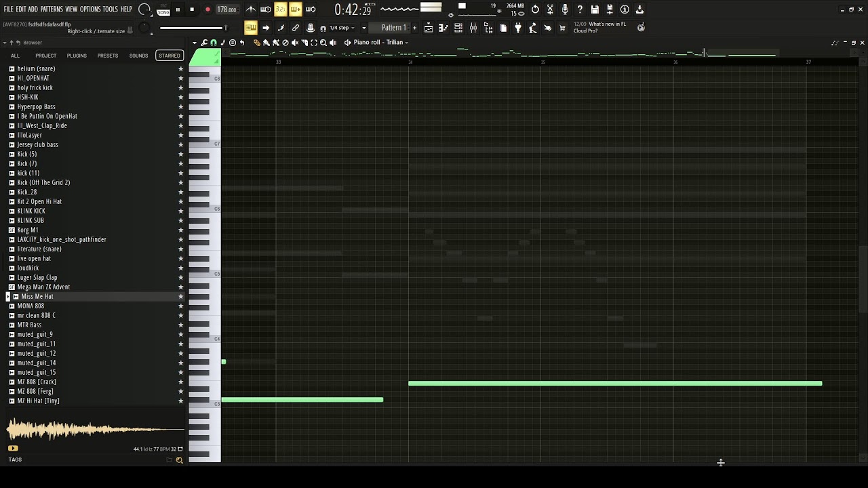Select the piano roll pencil draw tool

point(257,43)
